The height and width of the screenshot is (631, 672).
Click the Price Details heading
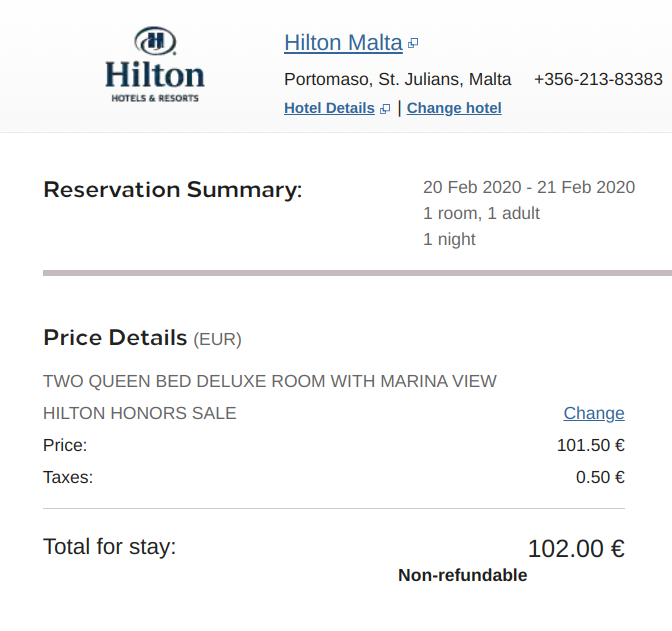tap(115, 338)
